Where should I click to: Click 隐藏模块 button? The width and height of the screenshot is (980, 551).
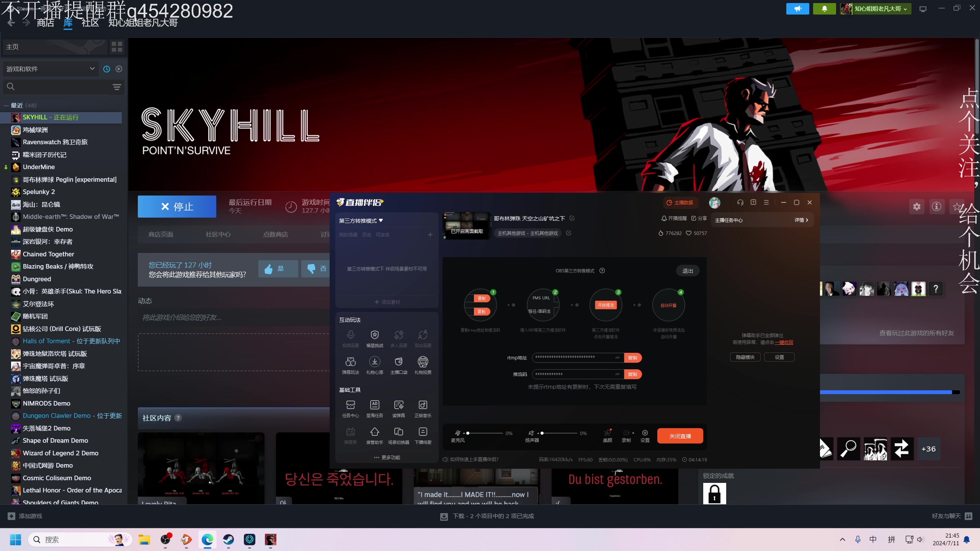(x=745, y=357)
